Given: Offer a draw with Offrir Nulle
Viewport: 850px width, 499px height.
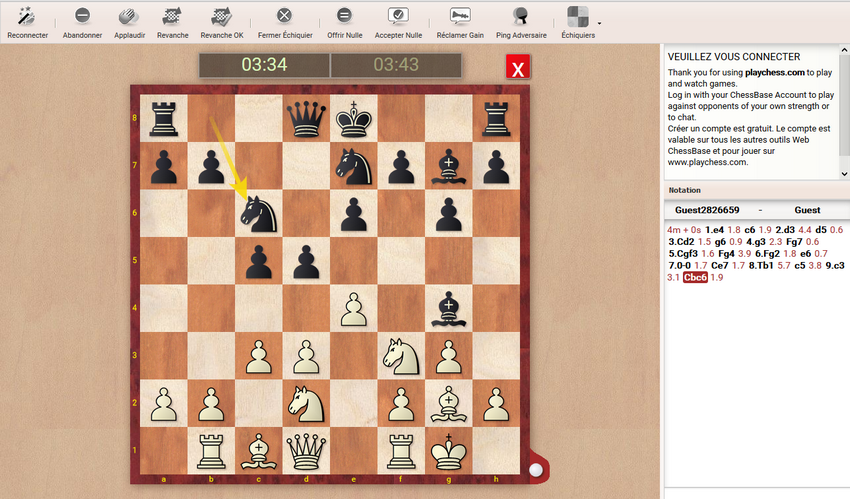Looking at the screenshot, I should (x=344, y=16).
